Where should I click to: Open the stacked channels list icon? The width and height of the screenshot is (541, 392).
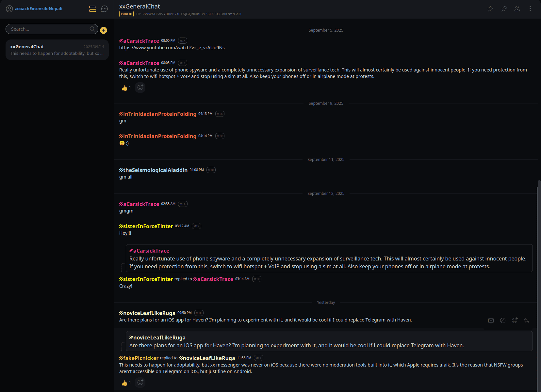point(93,9)
